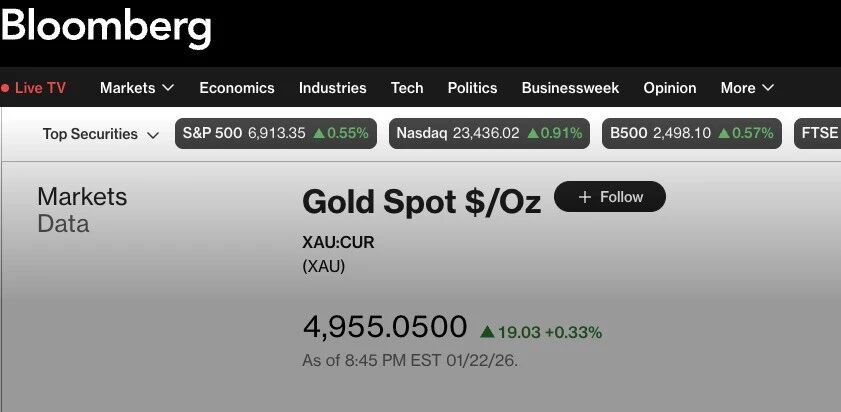Open the More dropdown menu

point(747,88)
